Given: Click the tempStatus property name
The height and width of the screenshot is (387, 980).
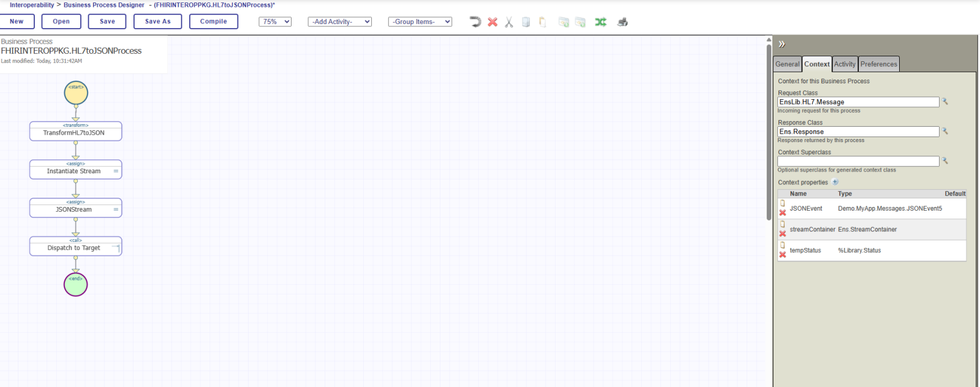Looking at the screenshot, I should pos(805,250).
